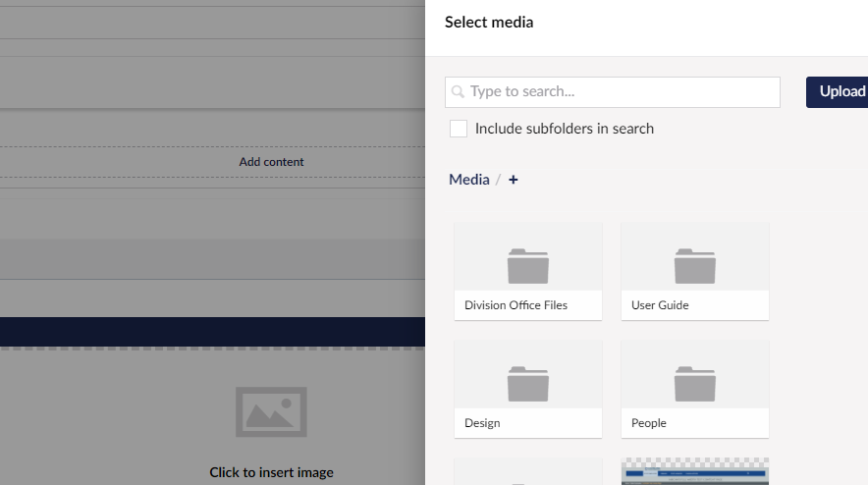Select the Division Office Files label
868x485 pixels.
coord(515,305)
